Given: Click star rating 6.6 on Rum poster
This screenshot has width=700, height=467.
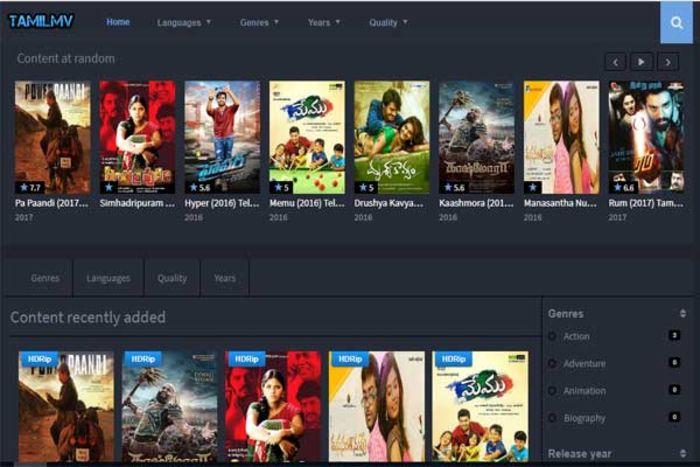Looking at the screenshot, I should tap(624, 188).
